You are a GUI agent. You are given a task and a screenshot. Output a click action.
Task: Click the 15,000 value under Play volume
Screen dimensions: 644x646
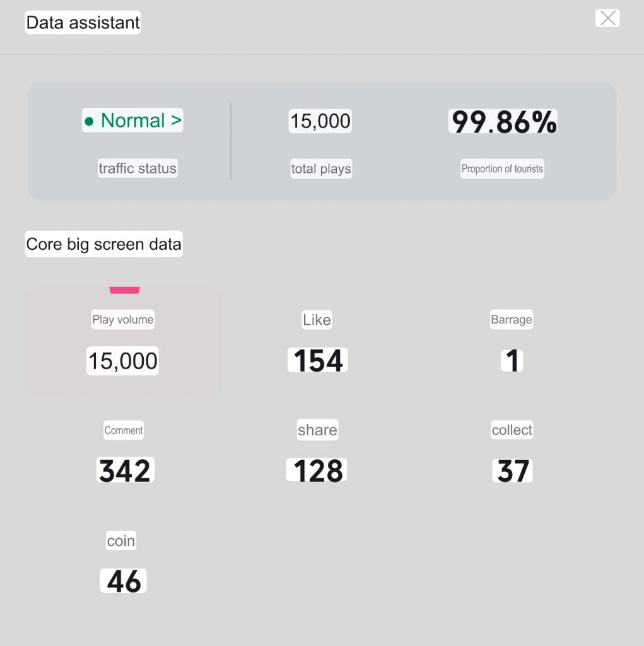[123, 361]
